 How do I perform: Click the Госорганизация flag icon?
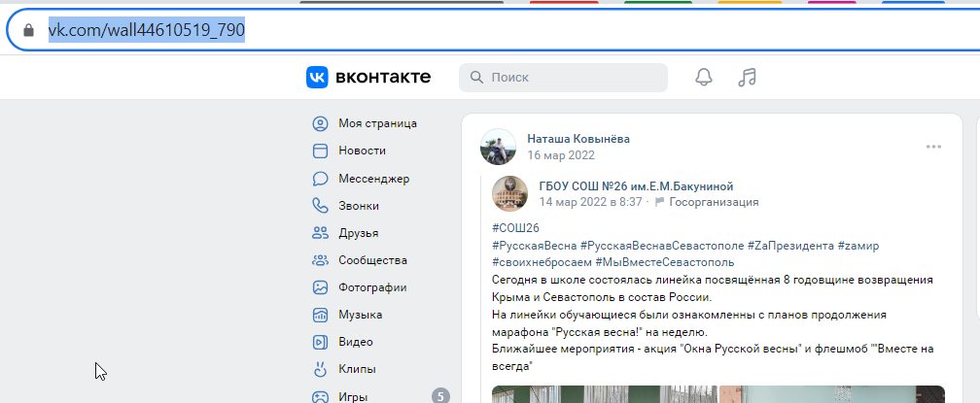[659, 202]
